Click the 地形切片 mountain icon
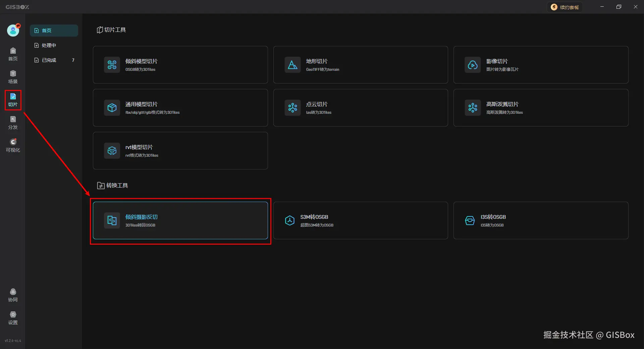Viewport: 644px width, 349px height. [x=292, y=65]
